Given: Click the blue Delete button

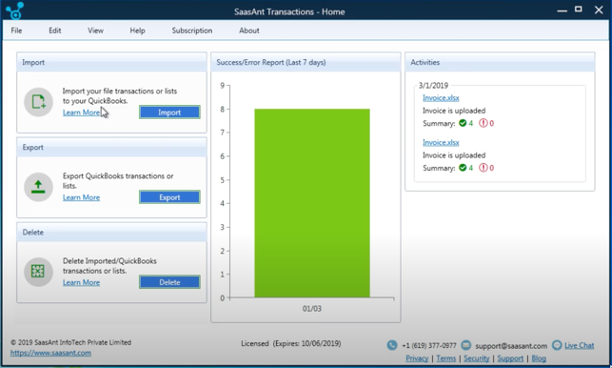Looking at the screenshot, I should 170,282.
